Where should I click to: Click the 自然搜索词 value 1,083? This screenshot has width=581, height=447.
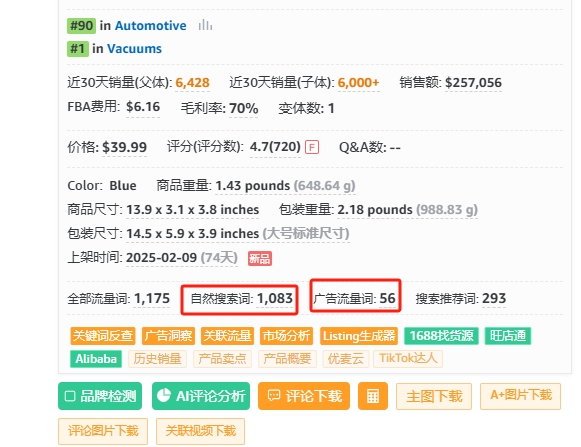(275, 298)
